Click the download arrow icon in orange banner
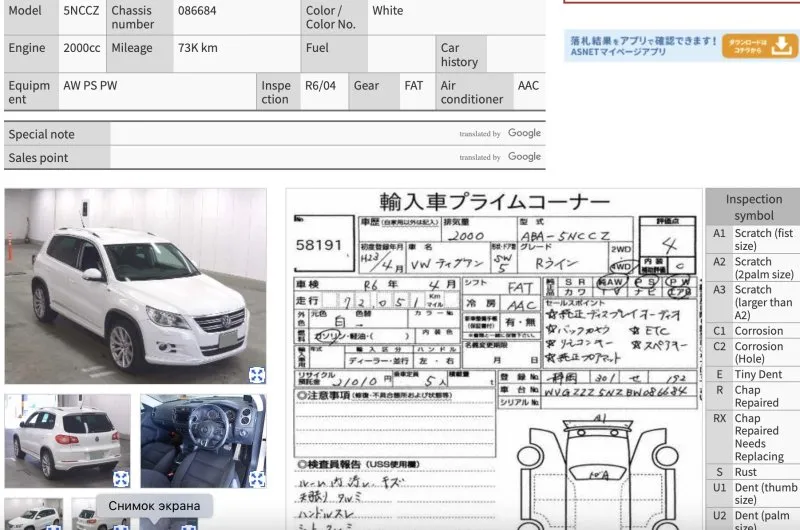This screenshot has height=530, width=800. tap(781, 45)
